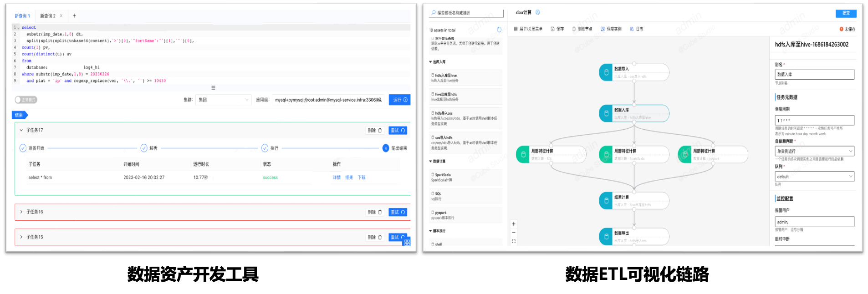Expand the 子任务16 panel
This screenshot has height=294, width=868.
(x=21, y=212)
